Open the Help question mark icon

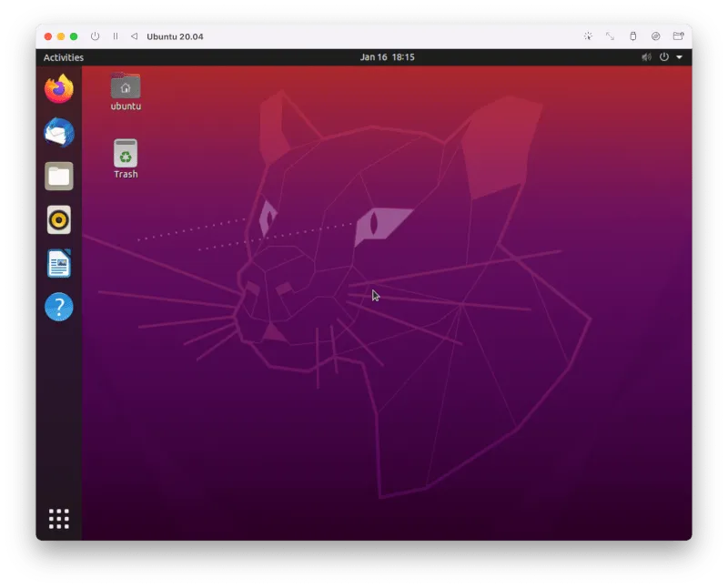pos(59,307)
